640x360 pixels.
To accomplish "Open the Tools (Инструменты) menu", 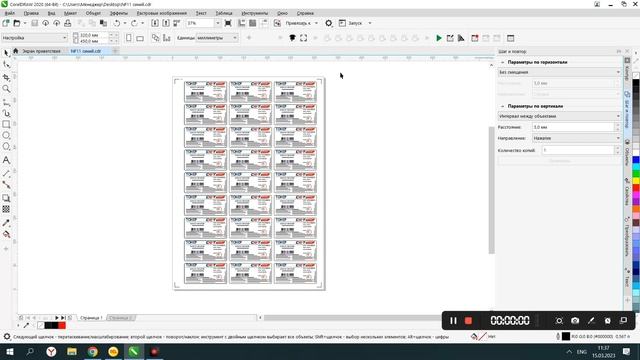I will pos(255,13).
